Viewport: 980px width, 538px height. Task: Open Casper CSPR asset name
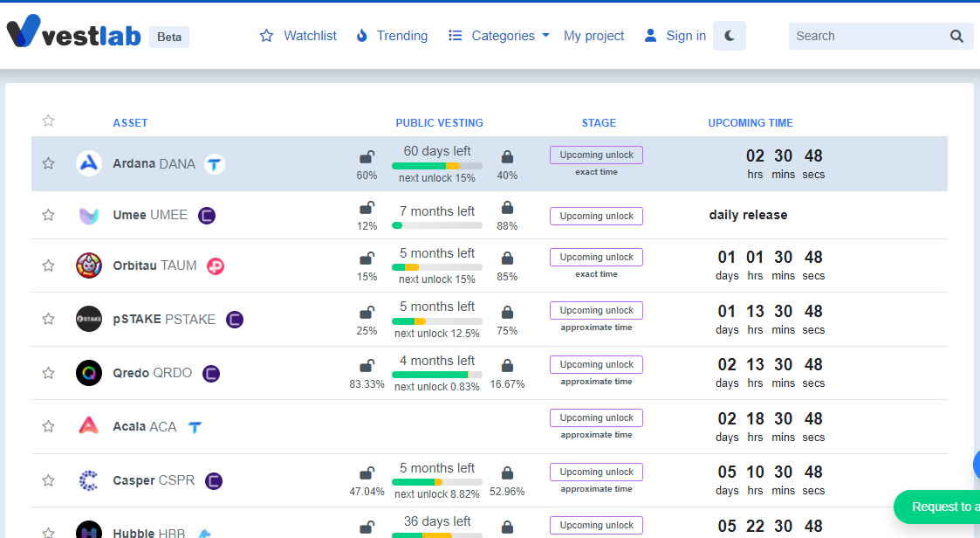tap(154, 480)
